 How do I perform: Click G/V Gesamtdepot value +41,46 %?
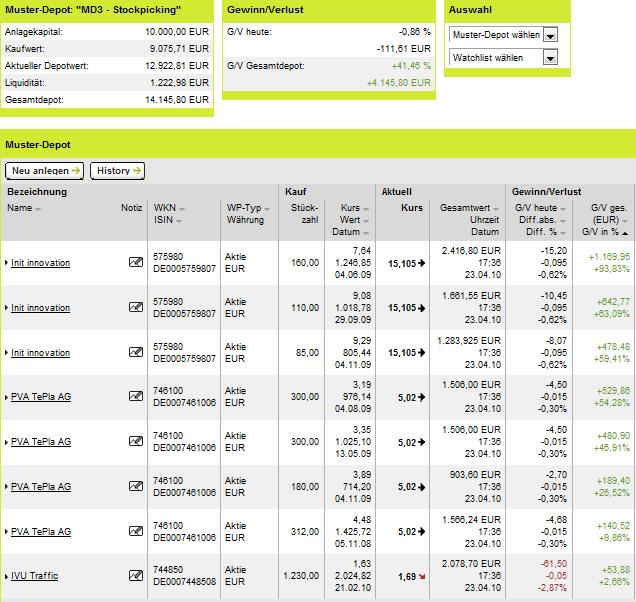point(411,66)
